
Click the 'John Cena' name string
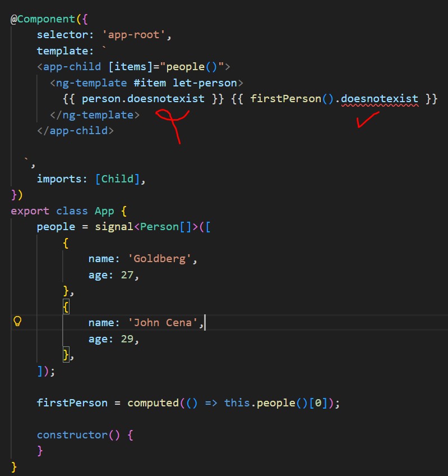click(163, 323)
